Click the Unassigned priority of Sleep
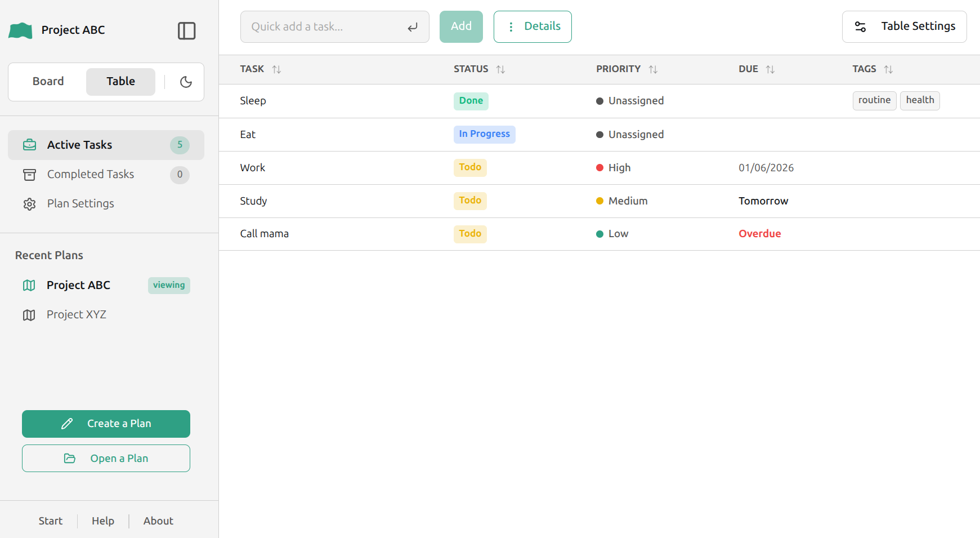The width and height of the screenshot is (980, 538). [630, 101]
